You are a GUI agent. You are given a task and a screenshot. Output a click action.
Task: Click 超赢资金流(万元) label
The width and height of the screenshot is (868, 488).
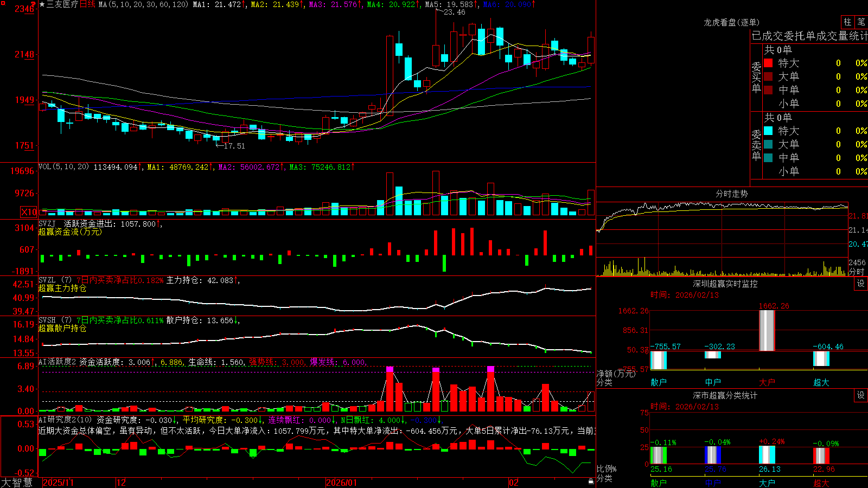70,232
